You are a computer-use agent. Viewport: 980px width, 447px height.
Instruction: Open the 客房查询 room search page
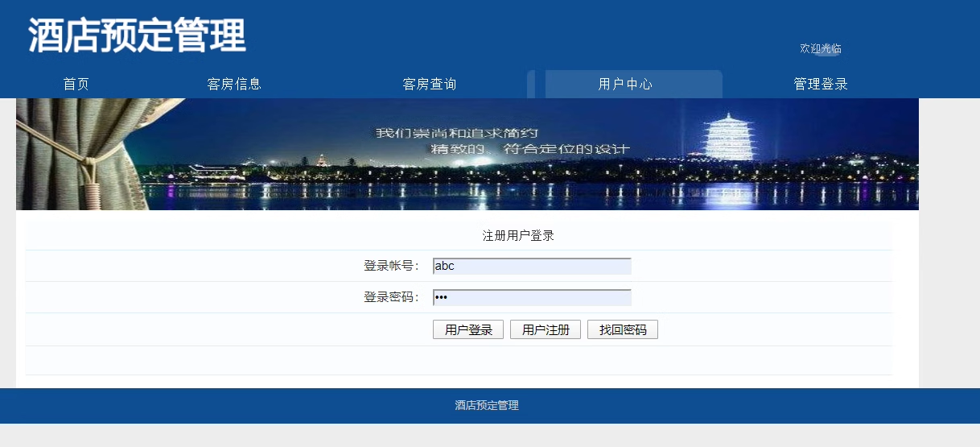tap(430, 84)
